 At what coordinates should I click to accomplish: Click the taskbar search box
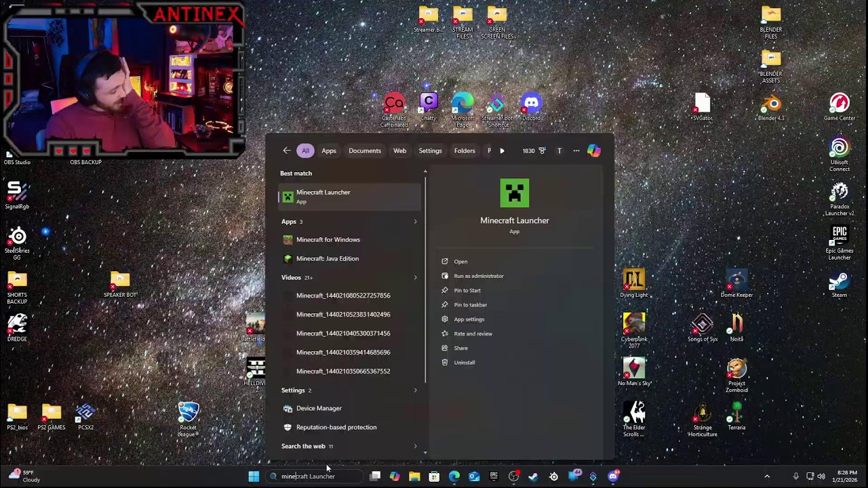tap(314, 476)
